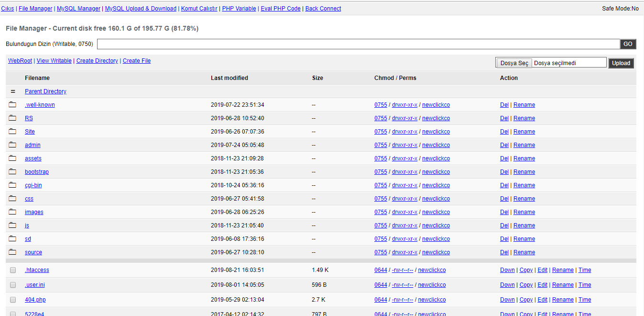644x316 pixels.
Task: Click 0644 chmod of 404.php
Action: tap(381, 300)
